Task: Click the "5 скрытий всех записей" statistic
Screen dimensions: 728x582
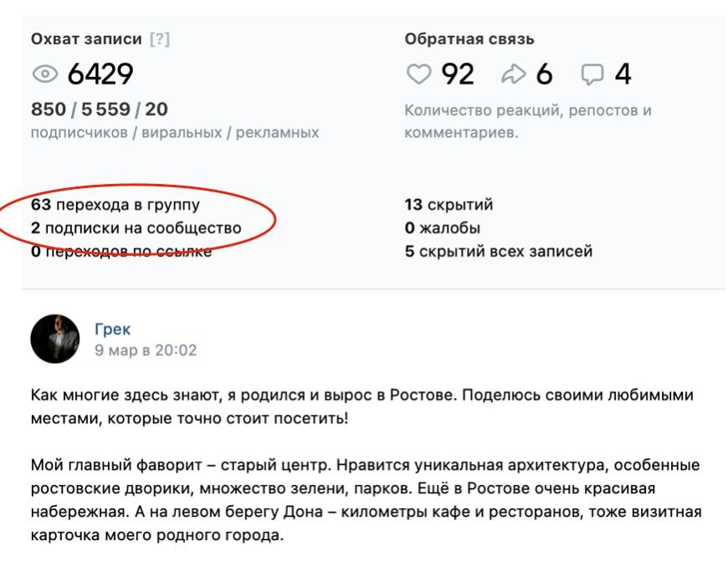Action: click(x=499, y=252)
